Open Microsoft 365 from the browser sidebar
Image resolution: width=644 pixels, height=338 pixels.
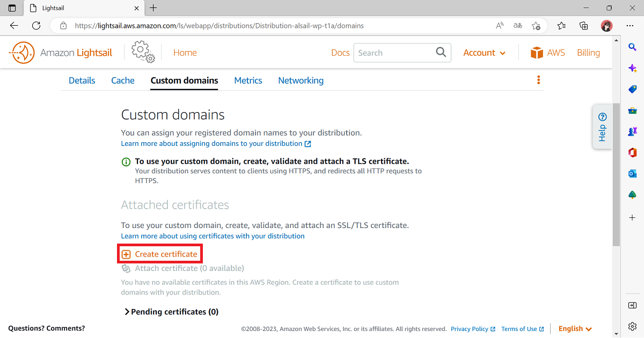(x=632, y=152)
